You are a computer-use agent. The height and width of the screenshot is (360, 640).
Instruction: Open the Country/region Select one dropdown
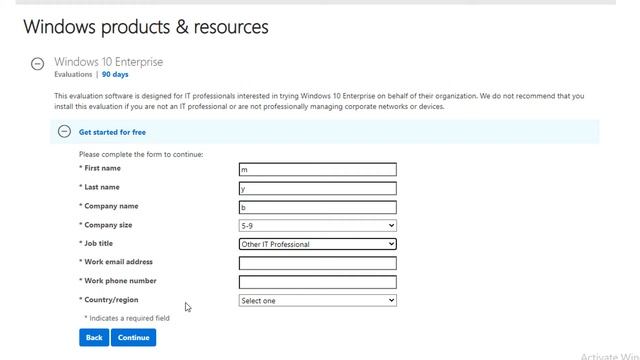[x=318, y=300]
